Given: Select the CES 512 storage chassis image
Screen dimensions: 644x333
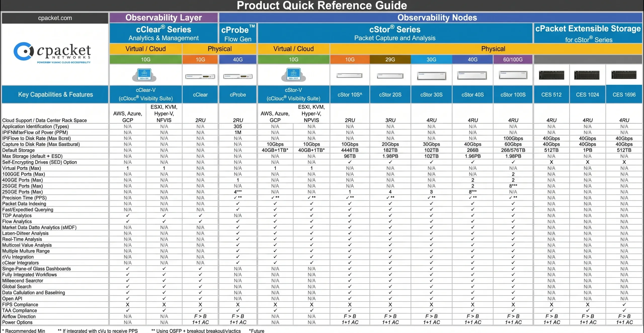Looking at the screenshot, I should pos(551,75).
